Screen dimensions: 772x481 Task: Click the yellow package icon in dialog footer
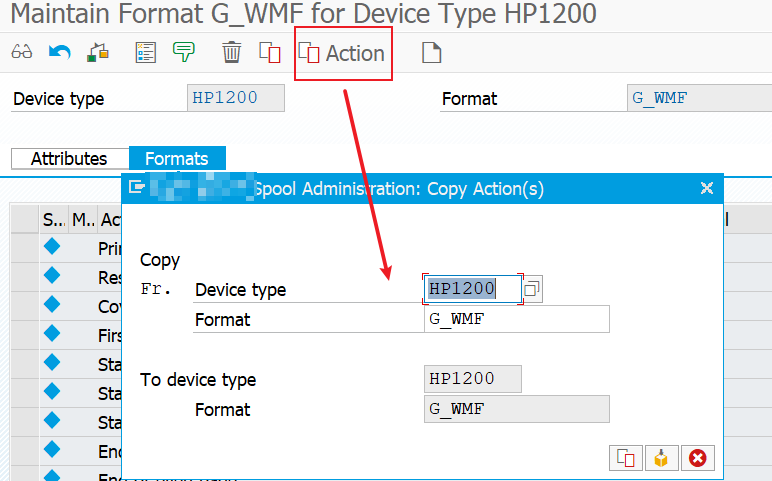pyautogui.click(x=661, y=458)
